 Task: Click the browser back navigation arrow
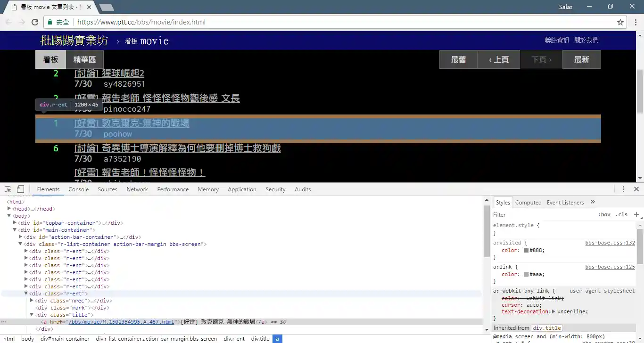pos(8,22)
